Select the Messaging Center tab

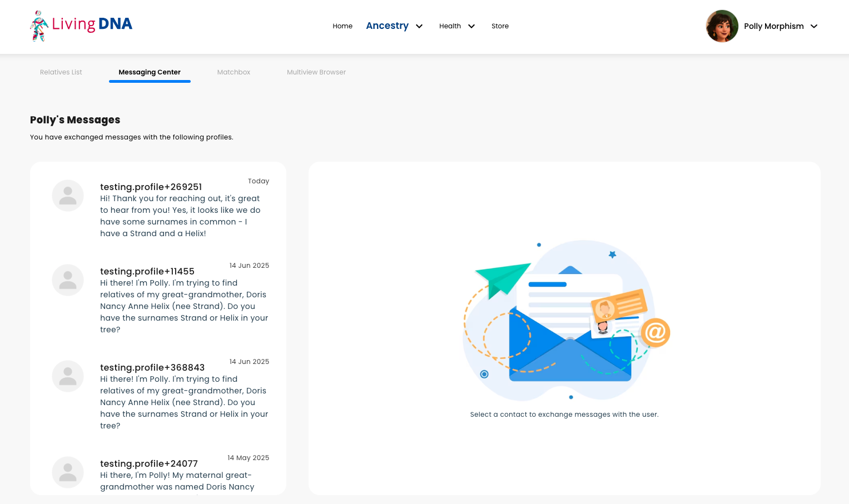pos(150,72)
